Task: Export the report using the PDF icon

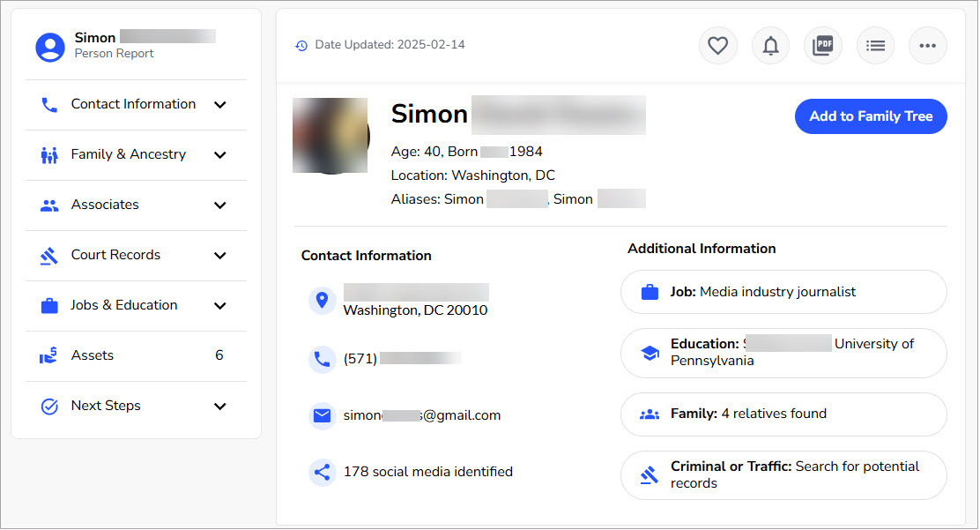Action: click(x=822, y=45)
